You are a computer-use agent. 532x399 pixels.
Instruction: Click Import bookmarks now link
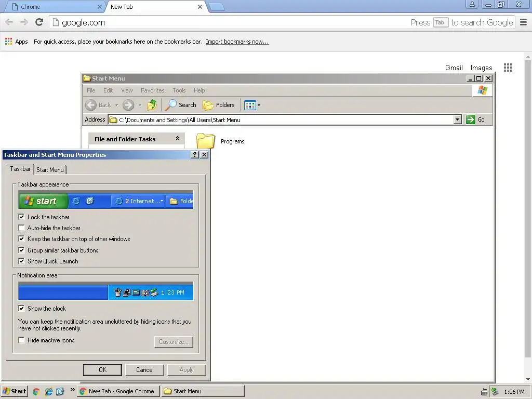[237, 42]
